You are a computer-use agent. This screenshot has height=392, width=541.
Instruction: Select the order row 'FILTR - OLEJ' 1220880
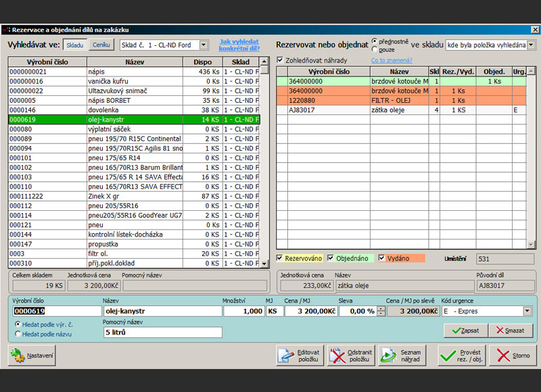point(402,100)
